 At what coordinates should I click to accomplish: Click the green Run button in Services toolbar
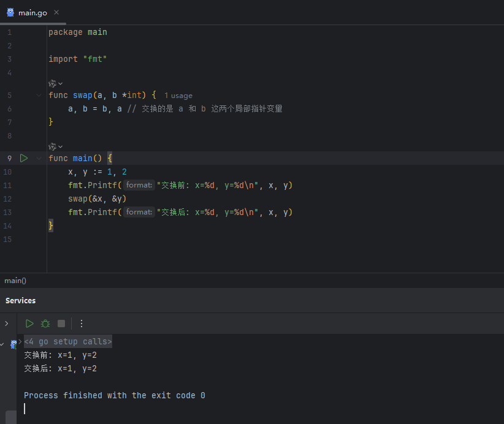[29, 324]
